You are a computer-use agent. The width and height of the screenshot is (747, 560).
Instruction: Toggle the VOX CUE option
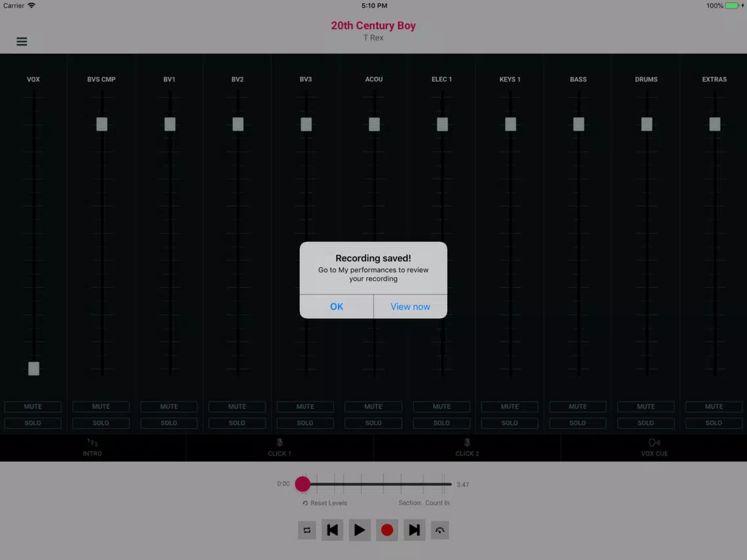[x=654, y=448]
